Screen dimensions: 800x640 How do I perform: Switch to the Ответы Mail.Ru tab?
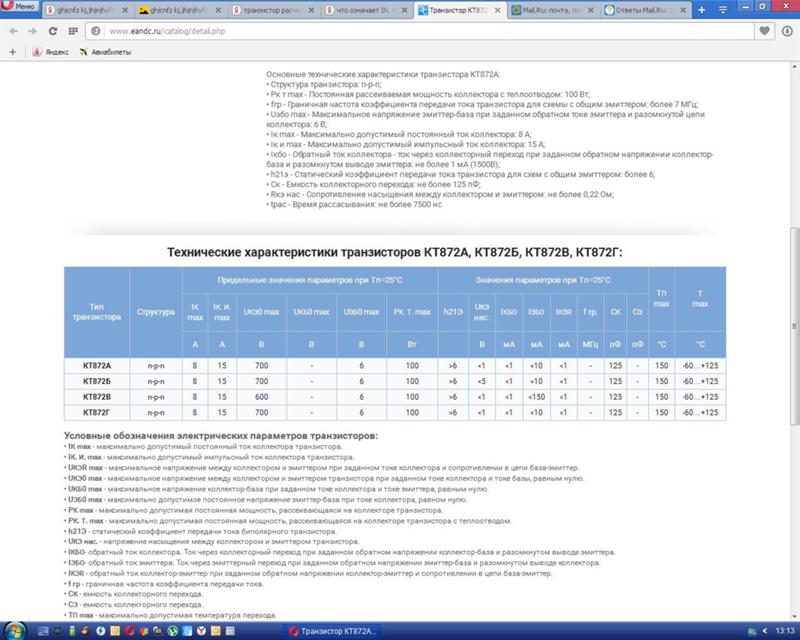click(x=647, y=11)
